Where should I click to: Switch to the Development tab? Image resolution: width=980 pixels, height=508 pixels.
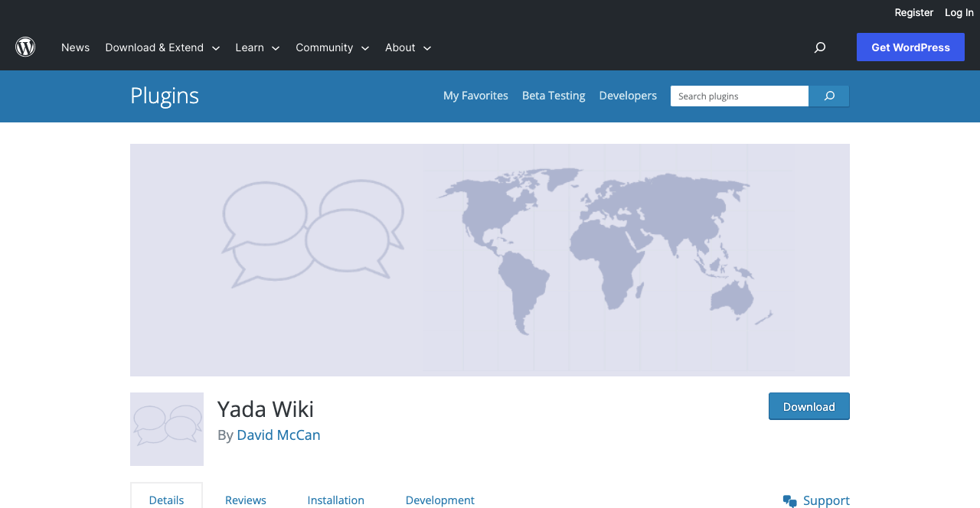pos(440,500)
